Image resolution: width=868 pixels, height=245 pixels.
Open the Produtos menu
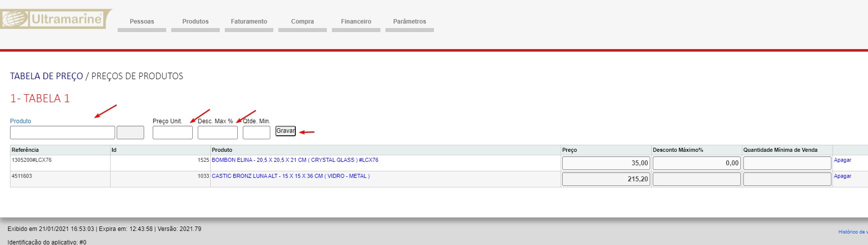pyautogui.click(x=195, y=22)
